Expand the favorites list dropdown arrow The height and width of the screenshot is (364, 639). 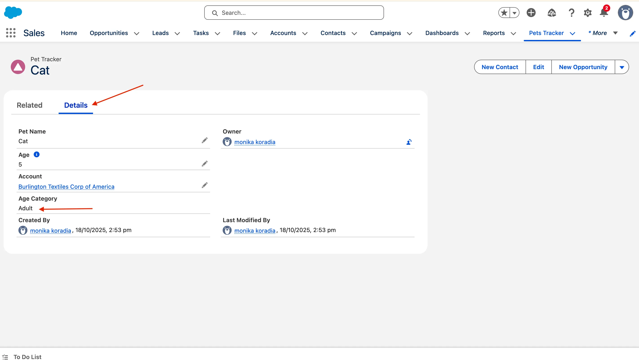514,13
